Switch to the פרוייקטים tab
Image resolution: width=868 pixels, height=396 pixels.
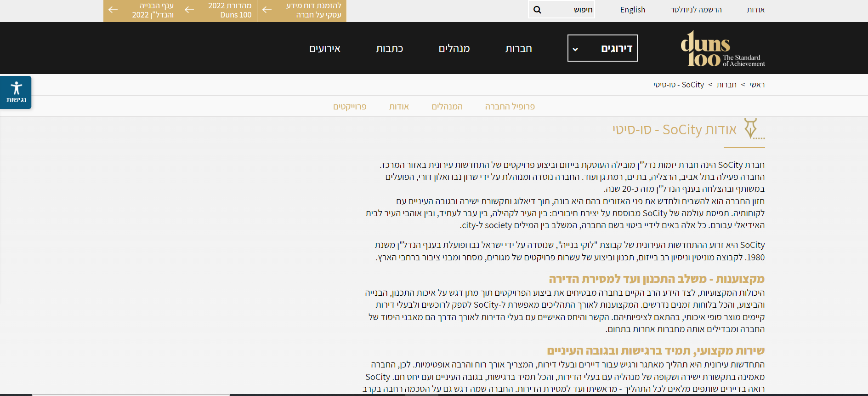(x=350, y=106)
